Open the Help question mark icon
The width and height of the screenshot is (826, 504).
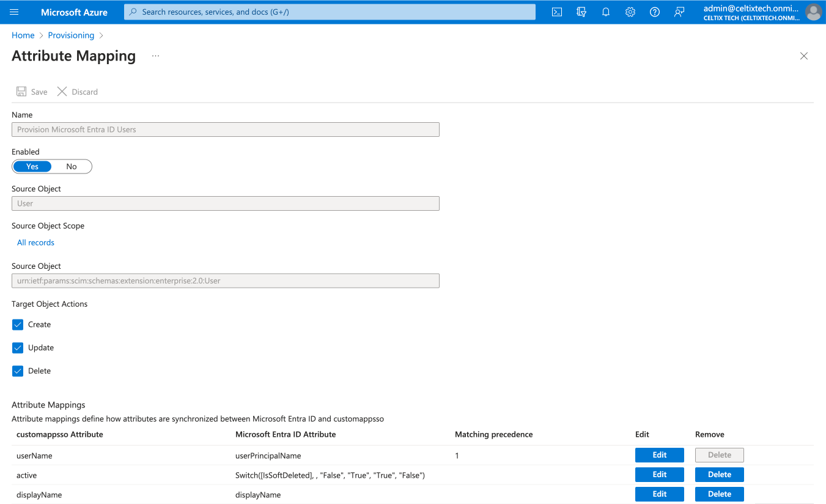point(655,12)
